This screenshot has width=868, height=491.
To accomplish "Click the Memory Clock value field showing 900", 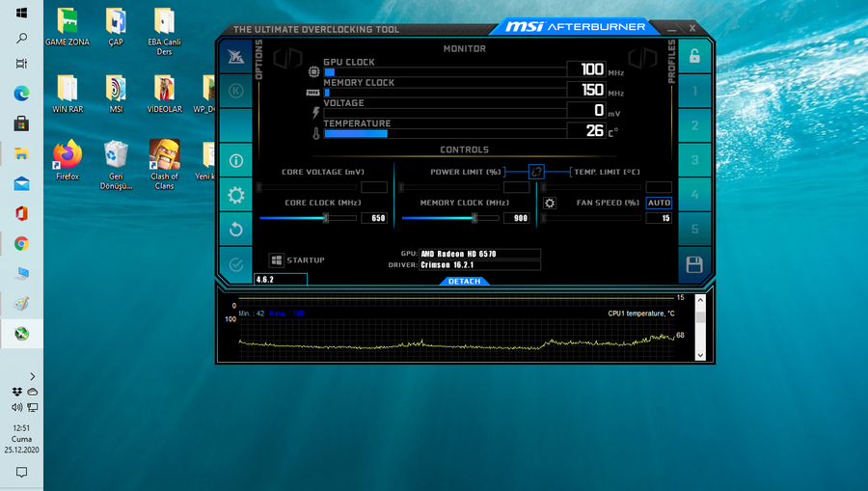I will pos(517,218).
